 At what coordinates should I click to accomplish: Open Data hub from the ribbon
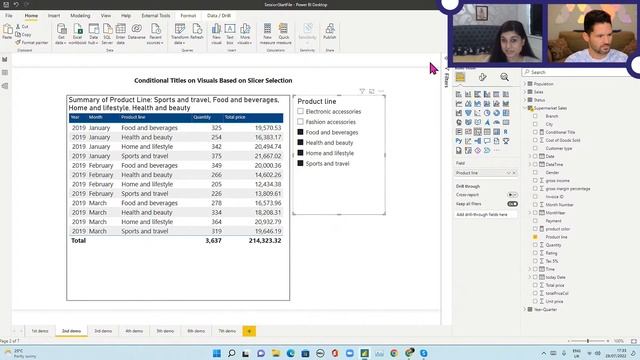pyautogui.click(x=93, y=33)
